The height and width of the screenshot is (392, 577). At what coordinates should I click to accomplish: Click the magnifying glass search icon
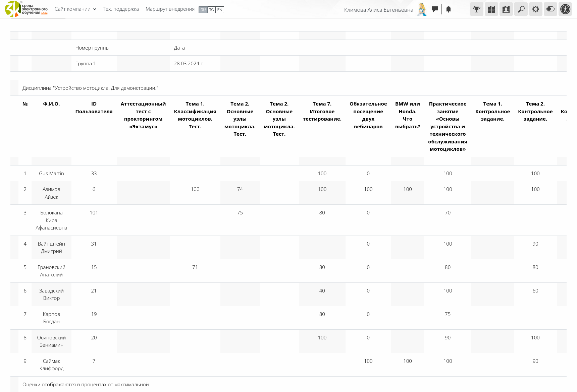tap(521, 9)
